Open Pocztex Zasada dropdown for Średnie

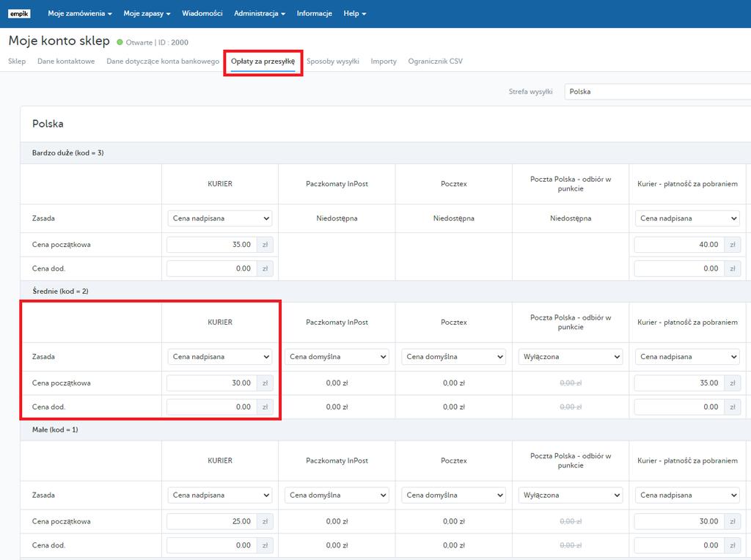pos(453,356)
